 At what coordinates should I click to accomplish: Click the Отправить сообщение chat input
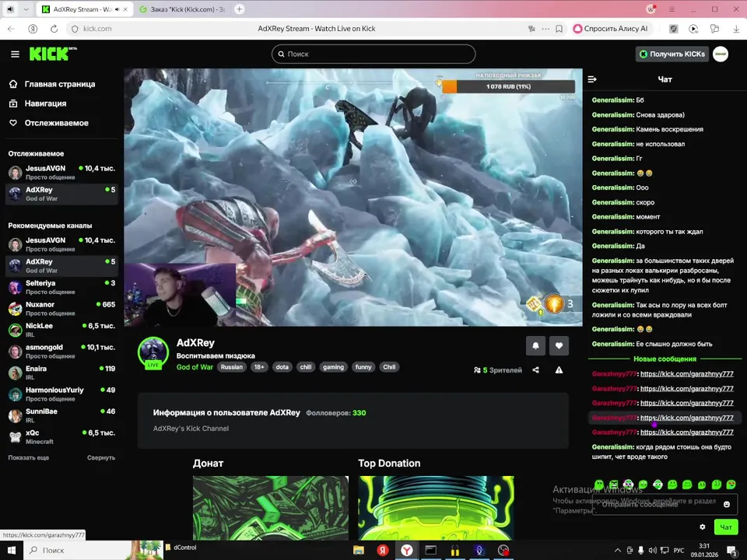pos(665,504)
